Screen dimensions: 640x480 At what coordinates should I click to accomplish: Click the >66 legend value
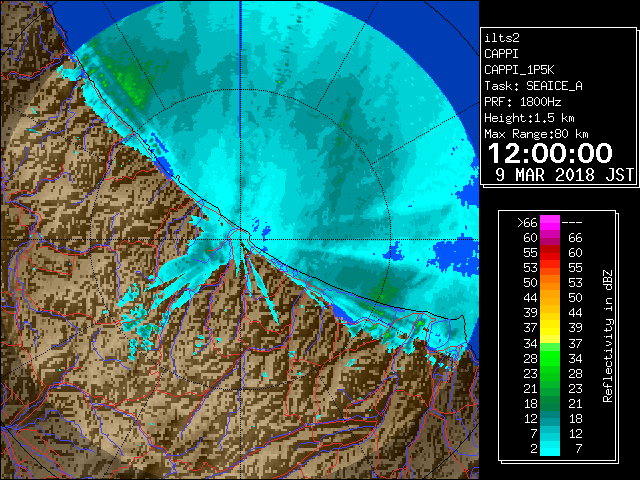[x=527, y=223]
